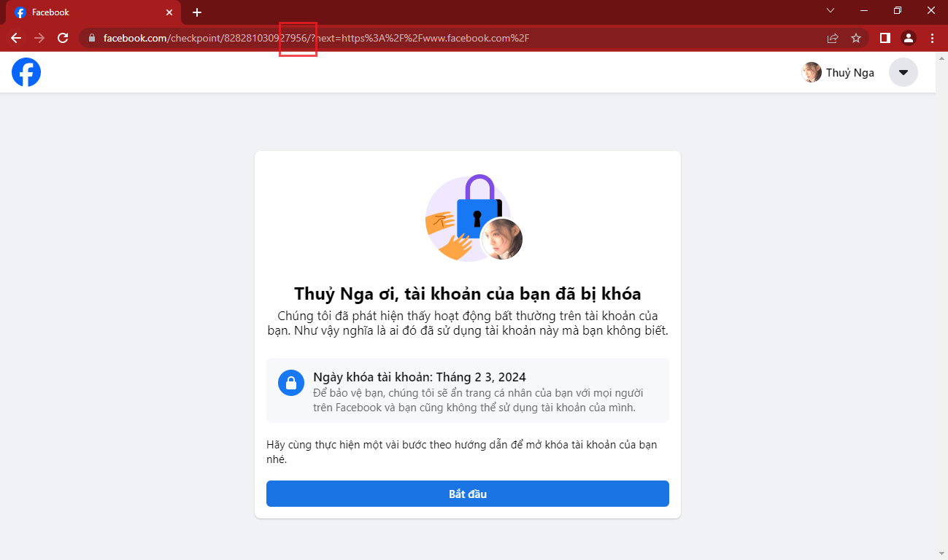This screenshot has height=560, width=948.
Task: Click the Facebook logo in header
Action: [26, 72]
